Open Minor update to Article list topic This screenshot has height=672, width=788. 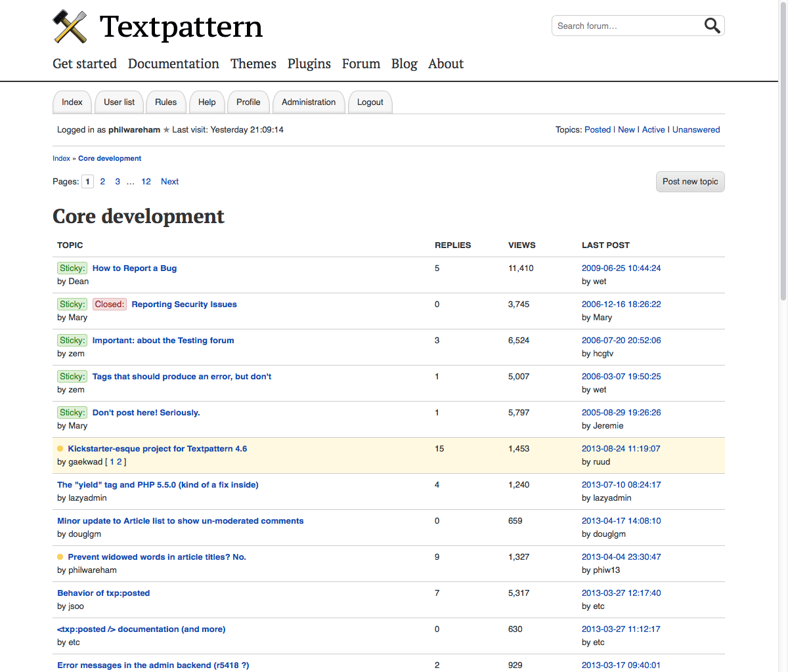pos(181,521)
